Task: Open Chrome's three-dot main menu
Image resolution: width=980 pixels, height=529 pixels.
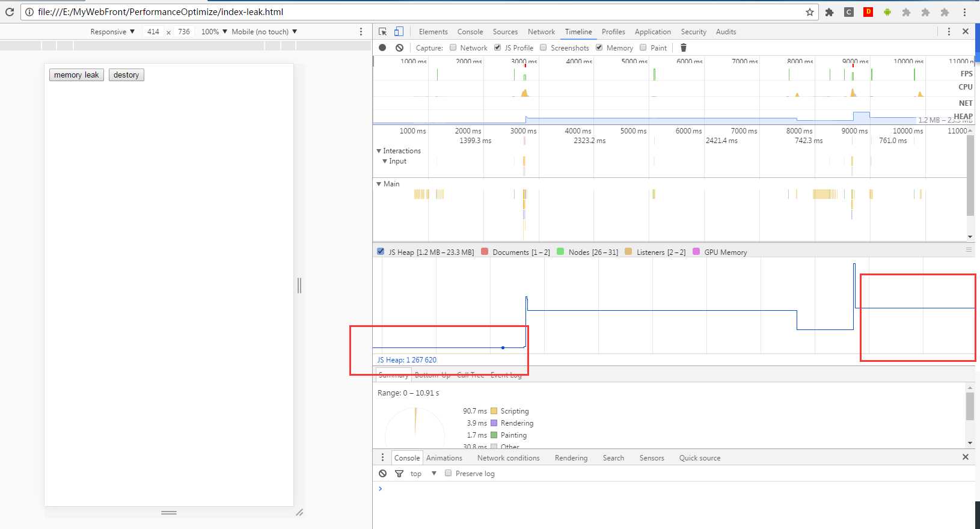Action: coord(965,12)
